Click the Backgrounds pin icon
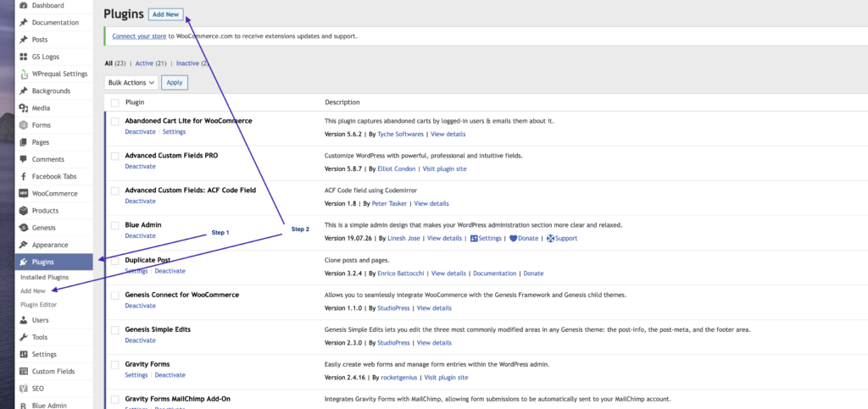Viewport: 868px width, 409px height. pos(23,91)
